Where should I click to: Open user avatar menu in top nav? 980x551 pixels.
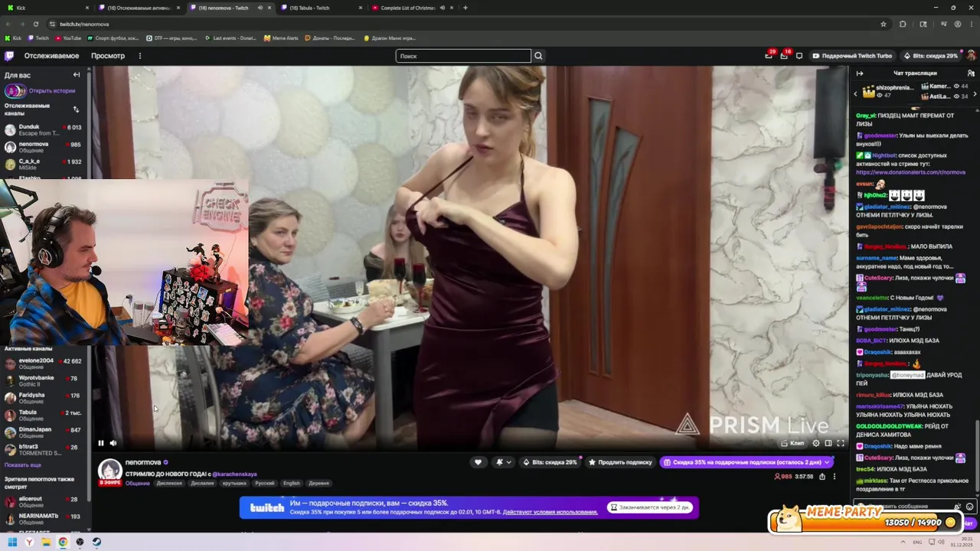pos(971,56)
